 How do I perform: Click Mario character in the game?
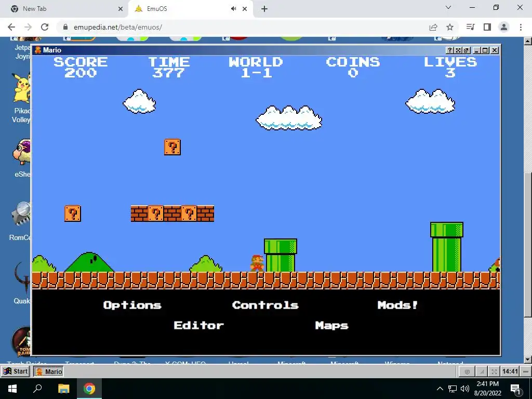[x=257, y=263]
